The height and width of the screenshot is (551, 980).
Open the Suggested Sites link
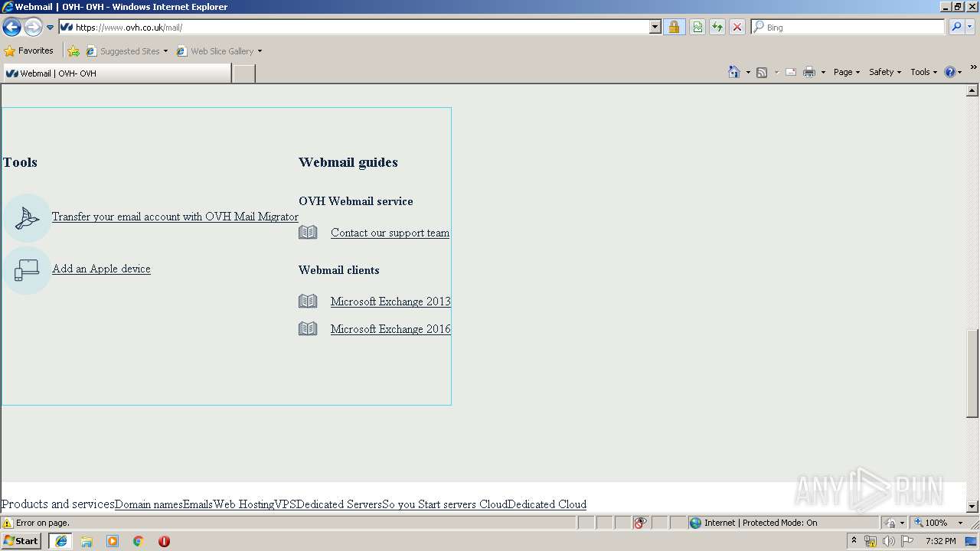(x=126, y=51)
